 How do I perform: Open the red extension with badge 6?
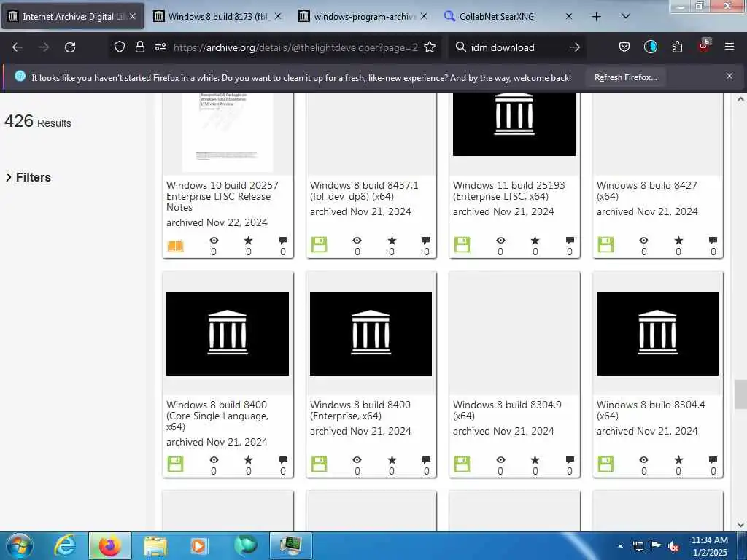tap(704, 46)
